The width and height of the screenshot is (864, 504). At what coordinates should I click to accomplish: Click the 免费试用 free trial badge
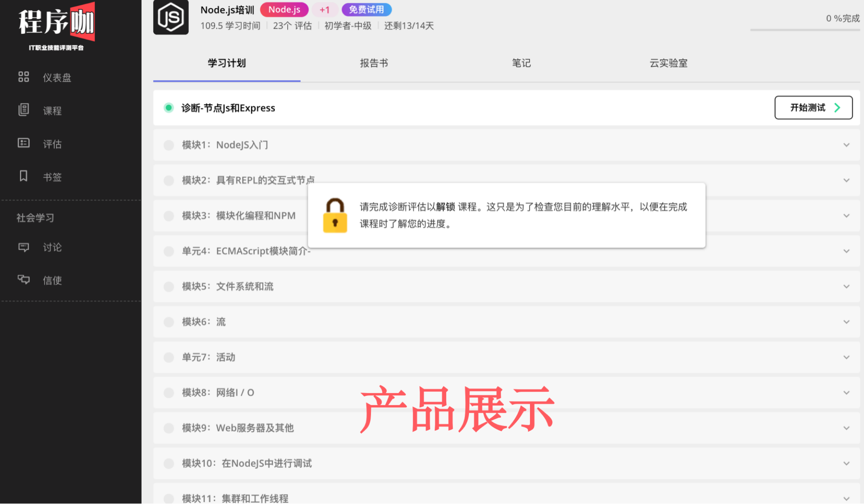point(366,9)
